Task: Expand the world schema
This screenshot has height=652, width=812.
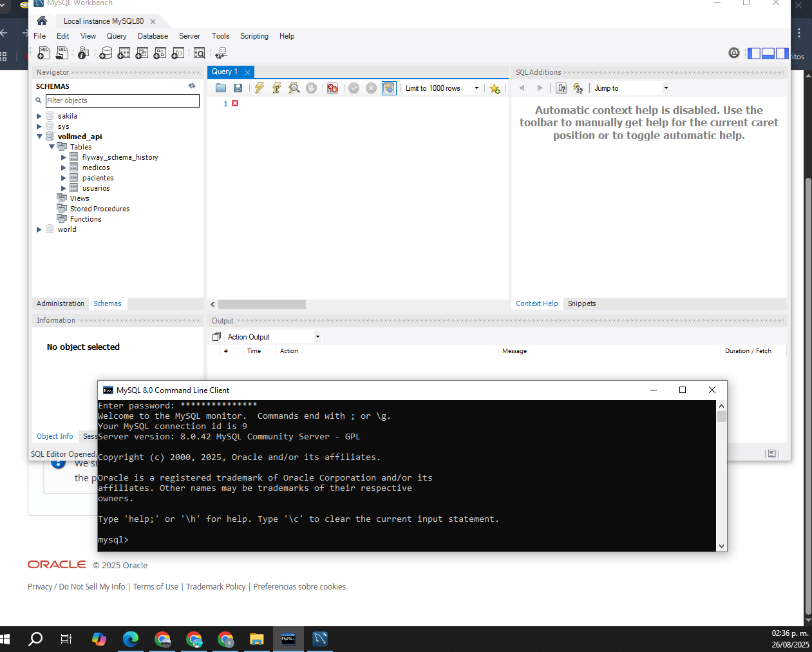Action: coord(39,229)
